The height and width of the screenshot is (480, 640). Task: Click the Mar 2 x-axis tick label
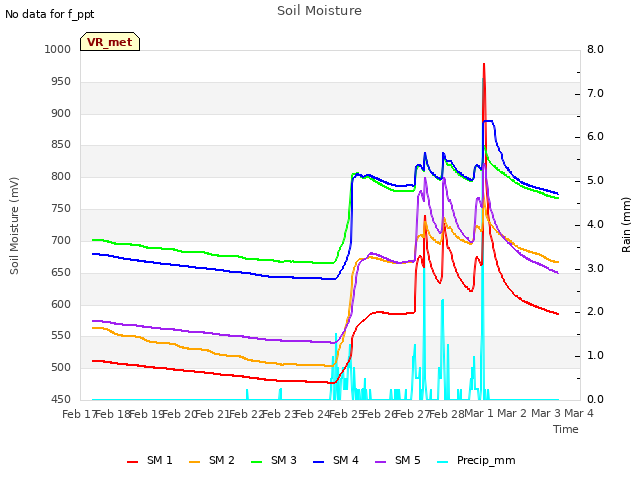tap(512, 413)
